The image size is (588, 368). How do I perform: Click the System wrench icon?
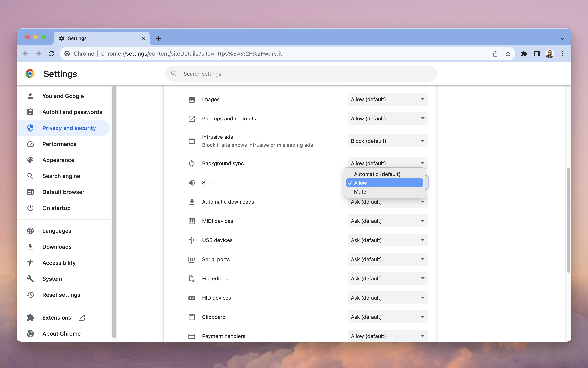[x=30, y=279]
